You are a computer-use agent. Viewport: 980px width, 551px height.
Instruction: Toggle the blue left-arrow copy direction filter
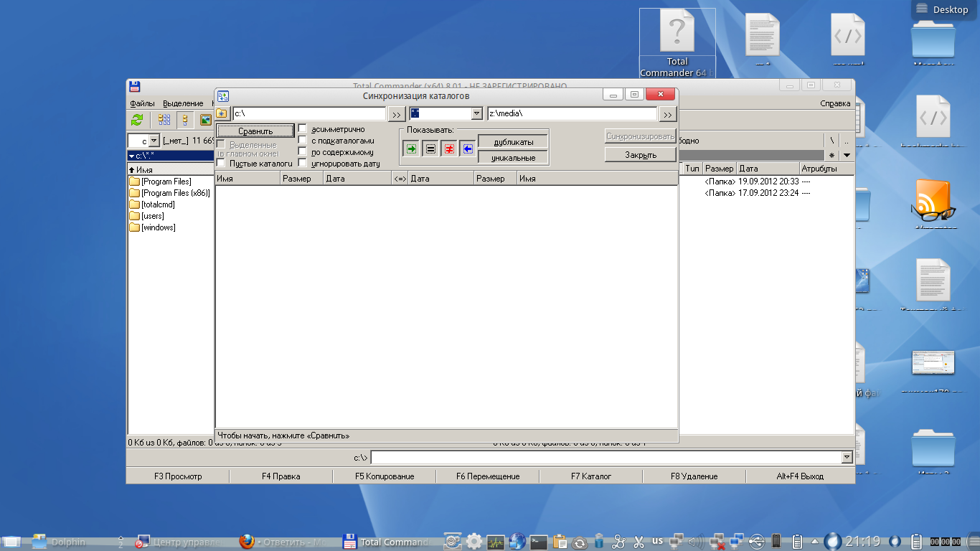coord(468,149)
